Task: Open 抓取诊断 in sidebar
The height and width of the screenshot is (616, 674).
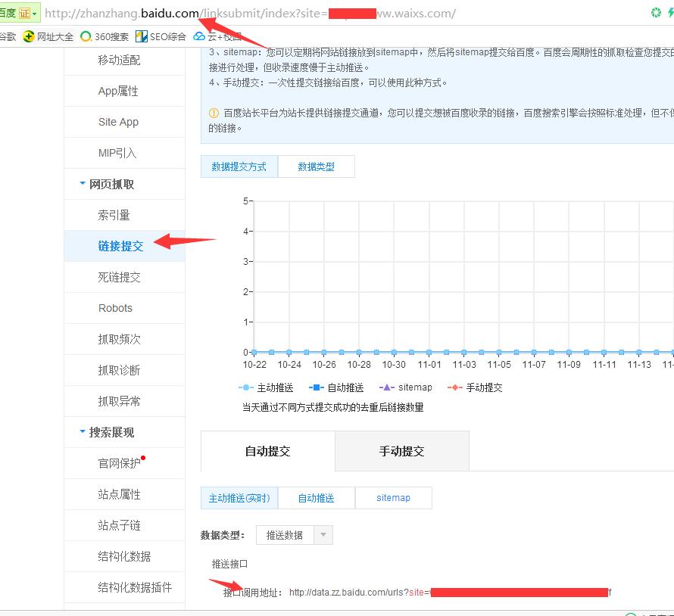Action: pyautogui.click(x=125, y=370)
